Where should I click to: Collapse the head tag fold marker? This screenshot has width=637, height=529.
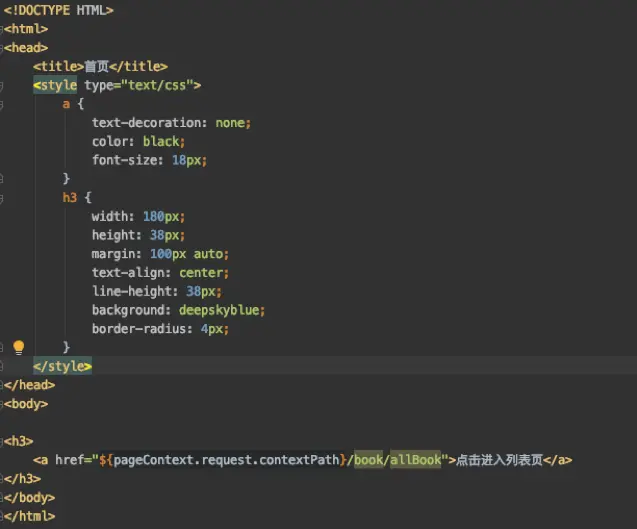tap(1, 48)
